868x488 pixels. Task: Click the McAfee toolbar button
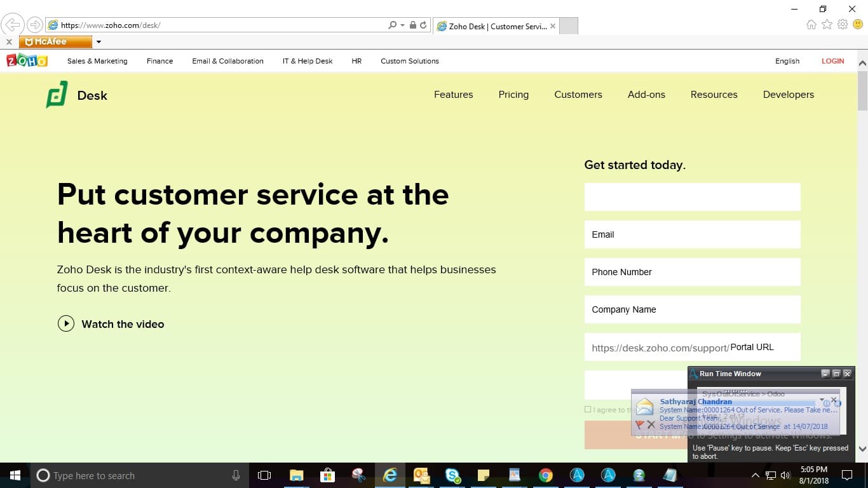click(56, 42)
